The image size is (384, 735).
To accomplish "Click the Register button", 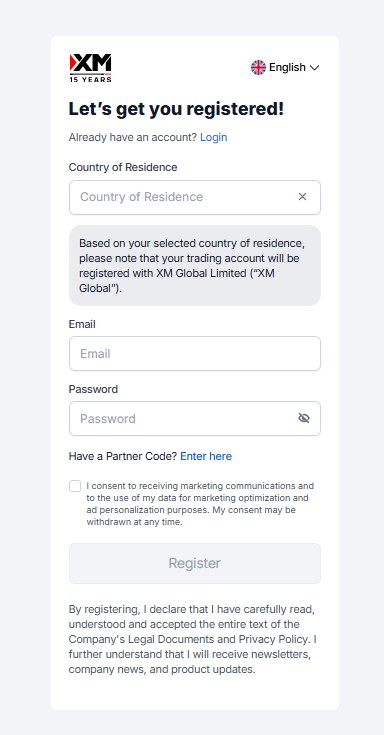I will click(195, 563).
